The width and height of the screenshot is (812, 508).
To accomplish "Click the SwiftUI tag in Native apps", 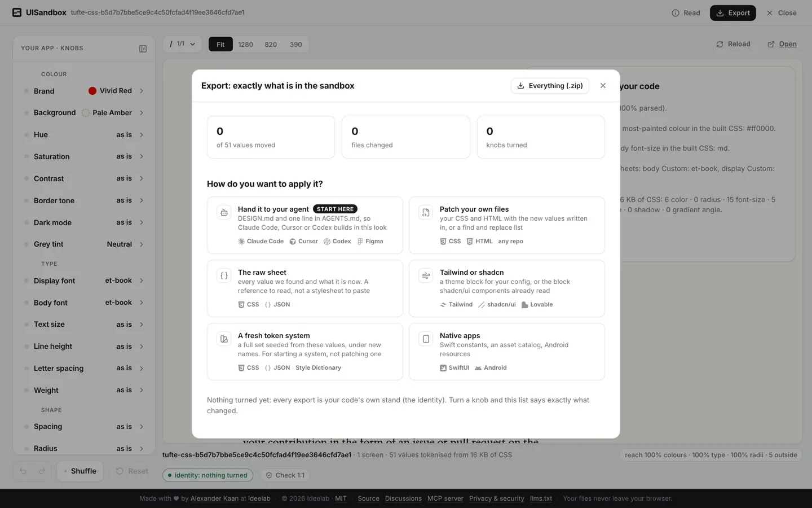I will [x=454, y=367].
